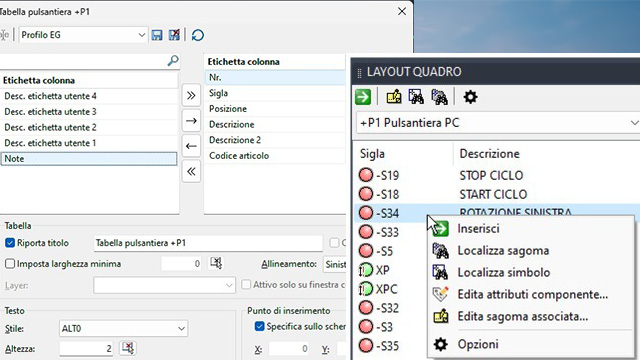Select the -S18 START CICLO row
The width and height of the screenshot is (640, 360).
point(497,194)
